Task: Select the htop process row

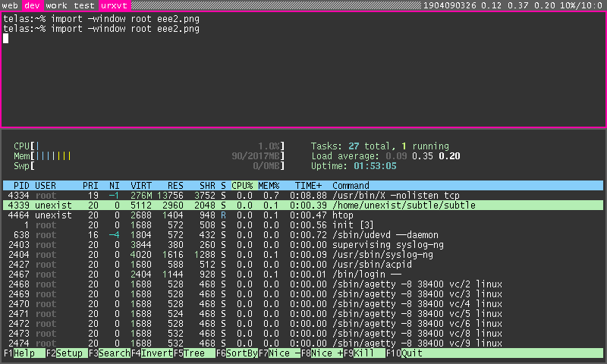Action: (303, 215)
